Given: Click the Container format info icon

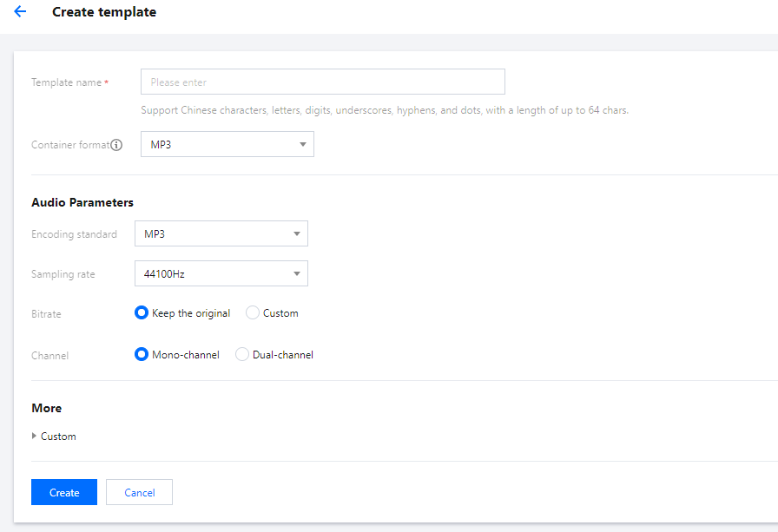Looking at the screenshot, I should click(x=116, y=145).
